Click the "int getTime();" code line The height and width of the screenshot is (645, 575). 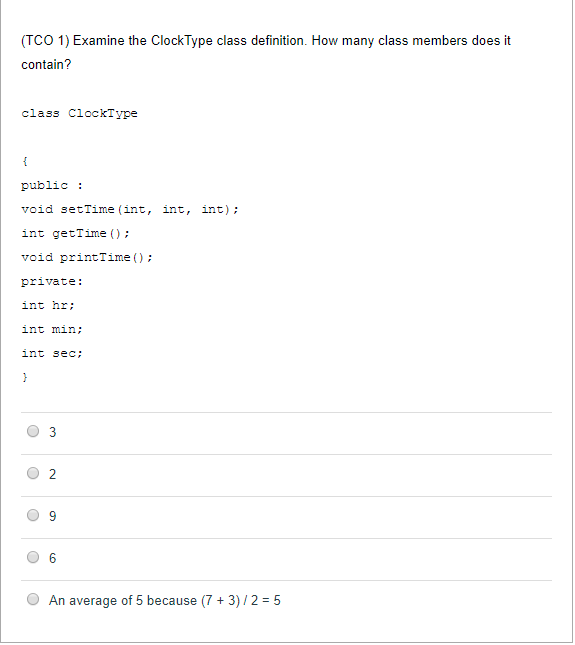pos(75,234)
